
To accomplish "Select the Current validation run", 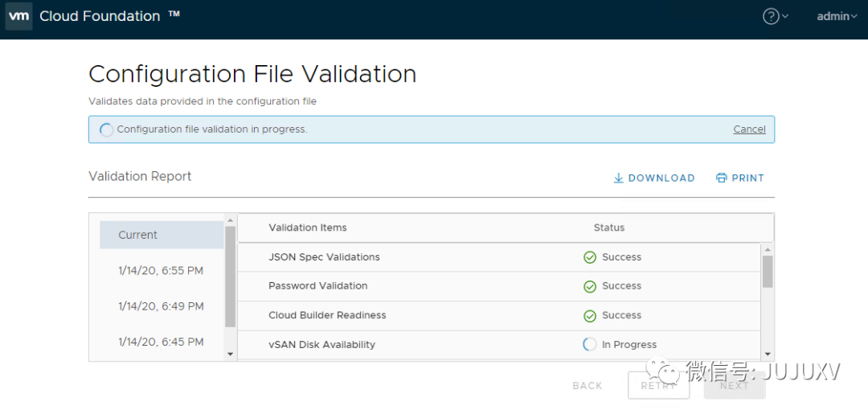I will tap(138, 235).
